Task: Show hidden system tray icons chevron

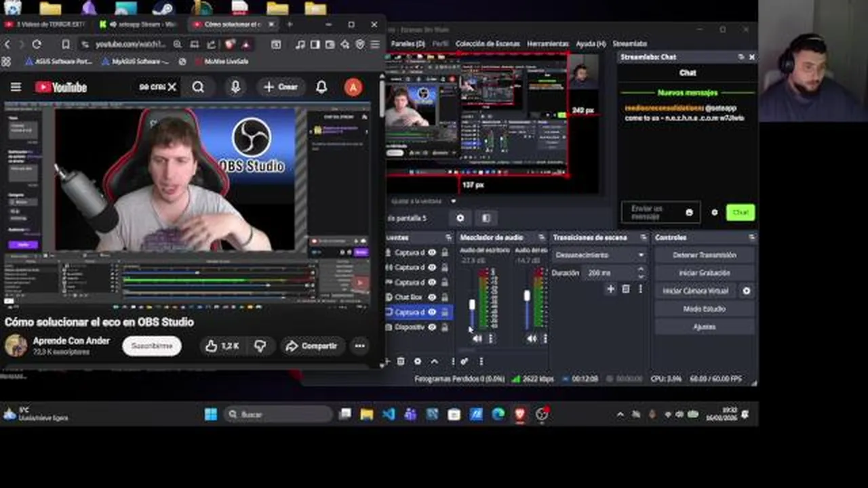Action: (620, 414)
